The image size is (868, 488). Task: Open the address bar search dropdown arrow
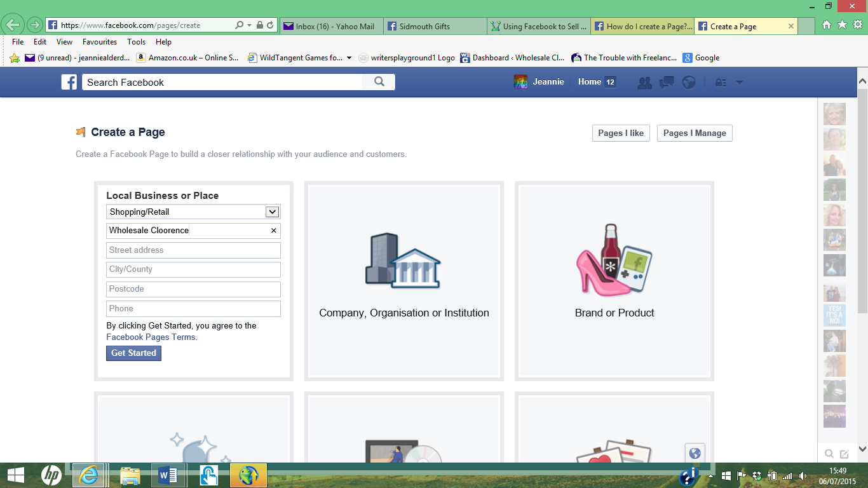[248, 26]
